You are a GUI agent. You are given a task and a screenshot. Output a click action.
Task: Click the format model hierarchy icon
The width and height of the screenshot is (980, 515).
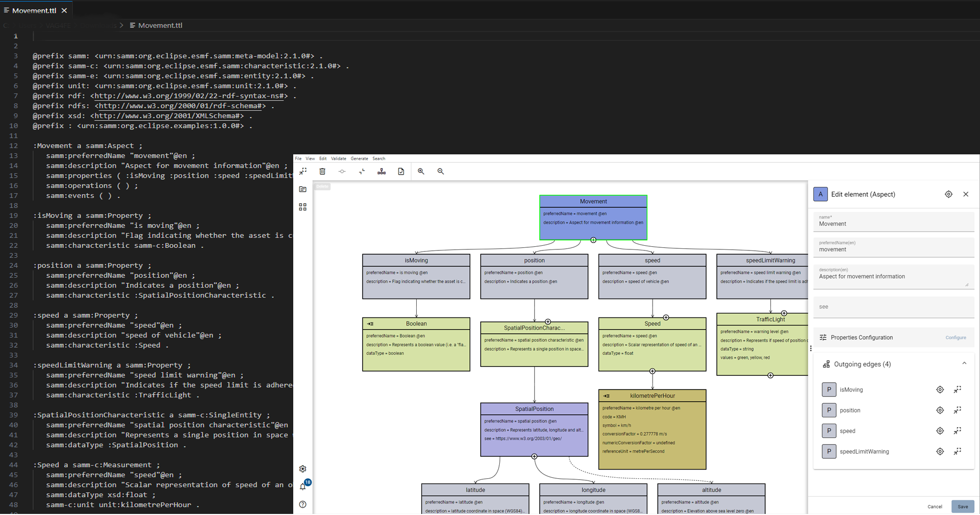381,172
